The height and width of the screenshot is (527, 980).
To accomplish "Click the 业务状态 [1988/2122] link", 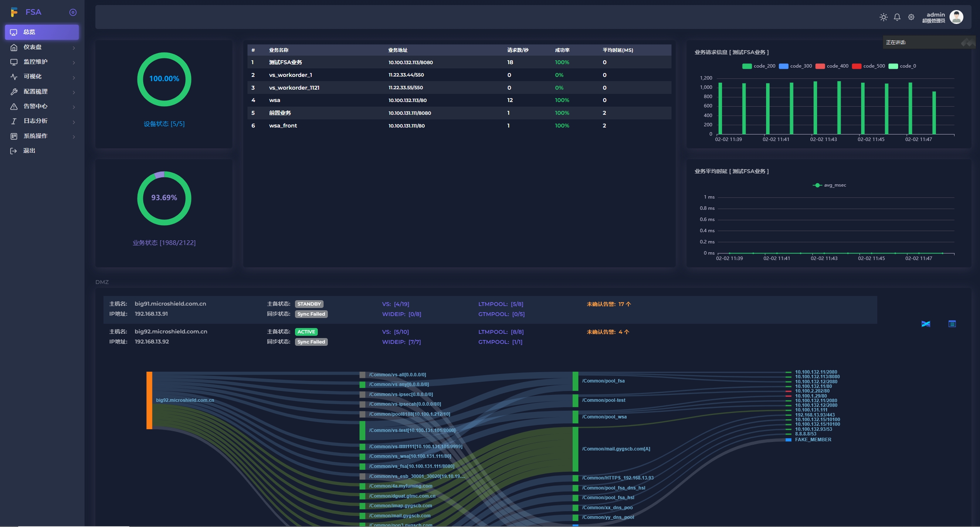I will click(164, 243).
